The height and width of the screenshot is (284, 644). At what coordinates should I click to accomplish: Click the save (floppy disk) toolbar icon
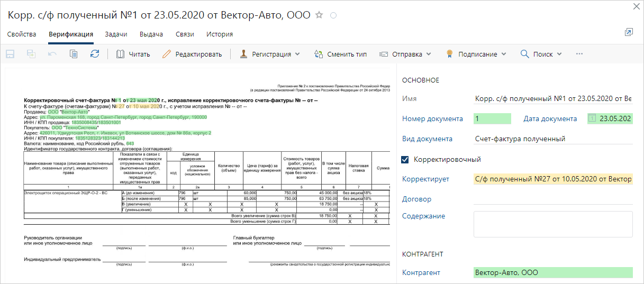10,54
